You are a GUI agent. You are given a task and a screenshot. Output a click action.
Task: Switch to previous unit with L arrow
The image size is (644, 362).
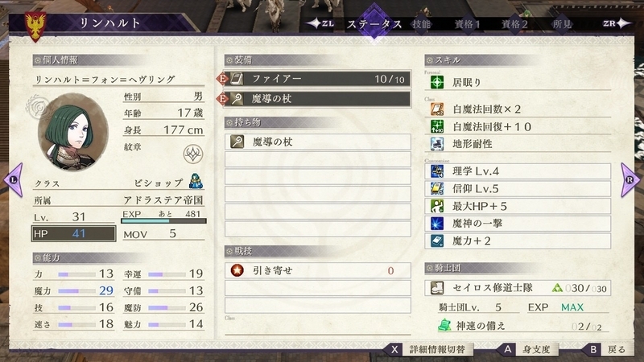tap(14, 179)
